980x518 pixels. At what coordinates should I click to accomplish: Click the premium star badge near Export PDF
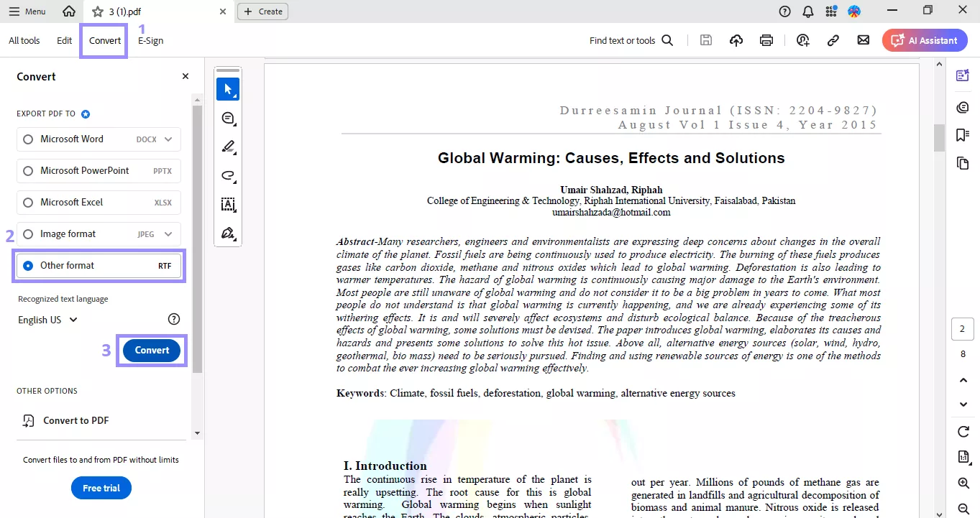86,114
